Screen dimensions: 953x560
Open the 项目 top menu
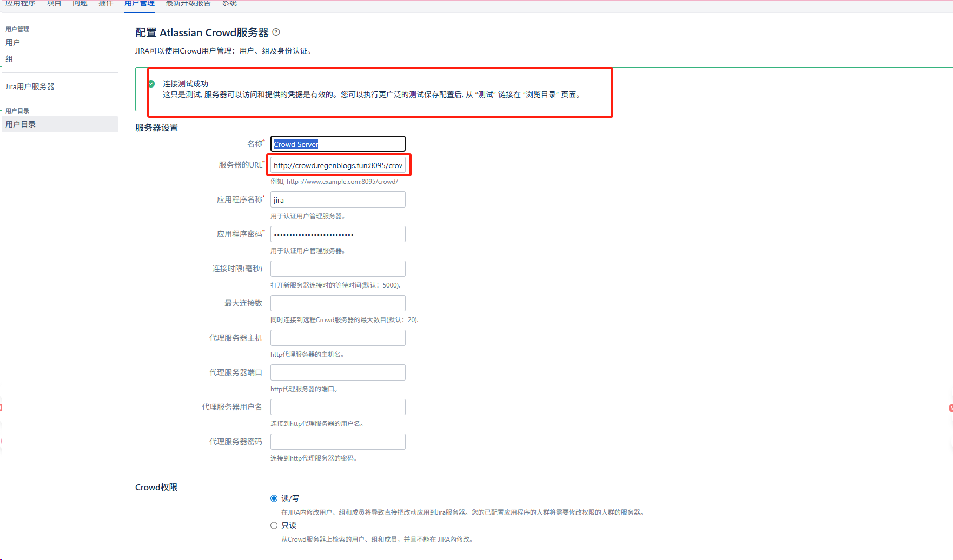[x=54, y=3]
